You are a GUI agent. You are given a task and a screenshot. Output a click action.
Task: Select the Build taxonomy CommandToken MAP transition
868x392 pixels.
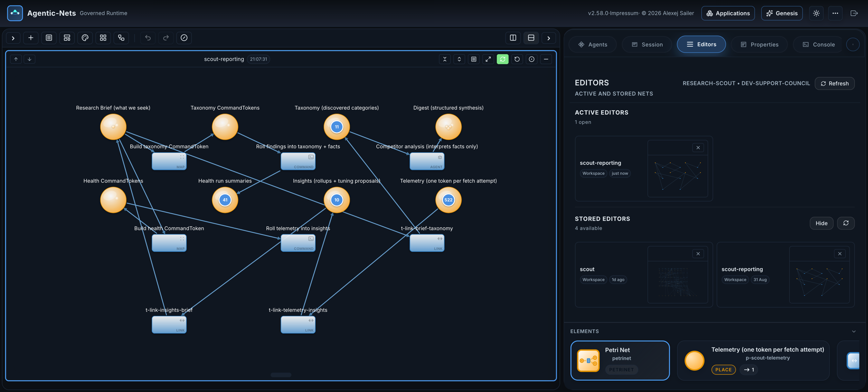pyautogui.click(x=169, y=161)
